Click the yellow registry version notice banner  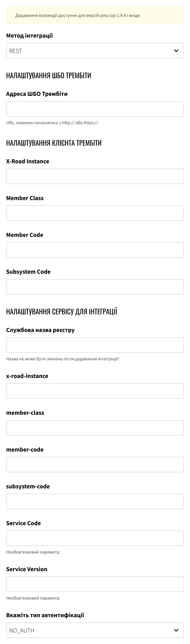pos(95,15)
